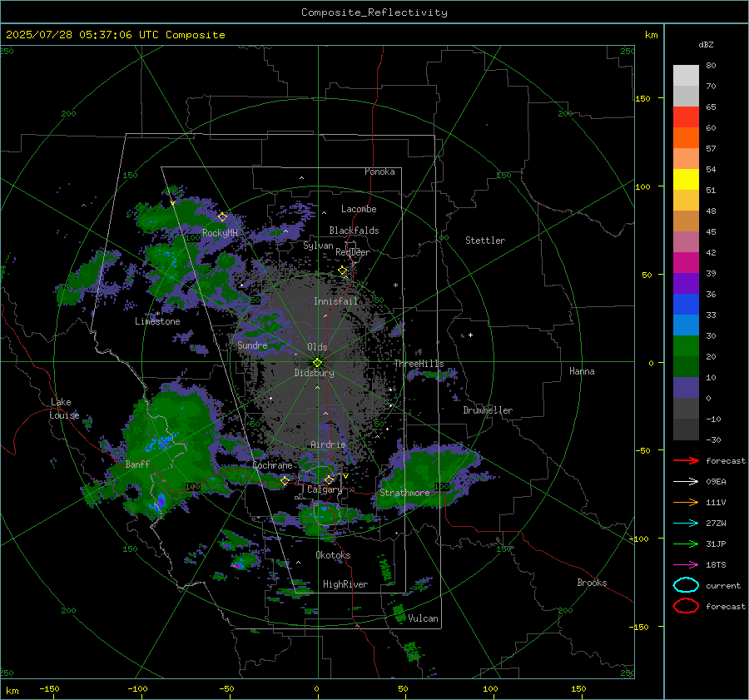Click the -150 tick on bottom km axis

coord(49,688)
